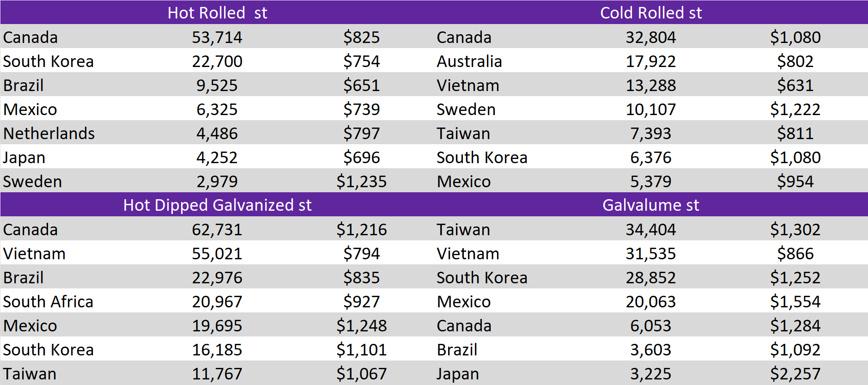Click the 11,767 Taiwan Galvanized volume
The width and height of the screenshot is (868, 385).
click(217, 373)
